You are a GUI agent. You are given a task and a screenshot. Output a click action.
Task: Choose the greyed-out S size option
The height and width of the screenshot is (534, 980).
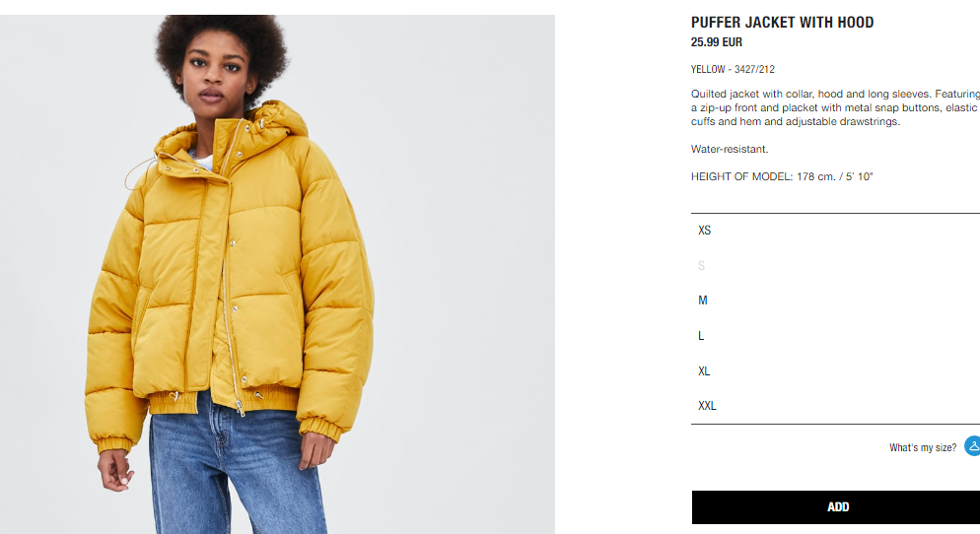pos(835,265)
